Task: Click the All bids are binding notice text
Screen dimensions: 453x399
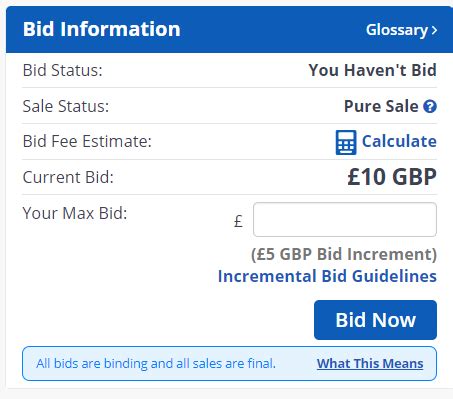Action: click(x=156, y=363)
